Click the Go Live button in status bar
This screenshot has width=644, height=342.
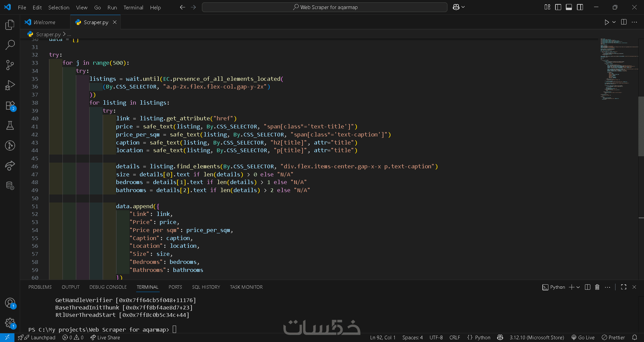(x=583, y=337)
